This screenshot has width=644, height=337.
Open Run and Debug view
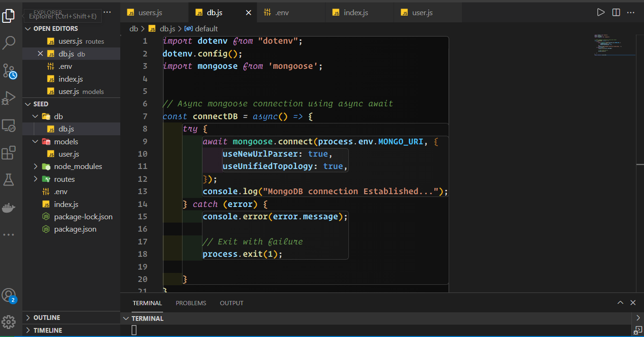(x=9, y=98)
